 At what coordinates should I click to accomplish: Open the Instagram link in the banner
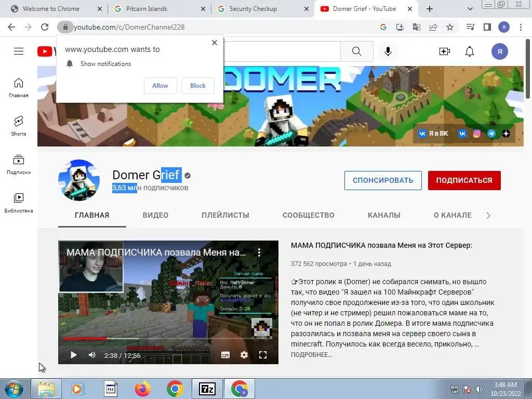pos(477,134)
